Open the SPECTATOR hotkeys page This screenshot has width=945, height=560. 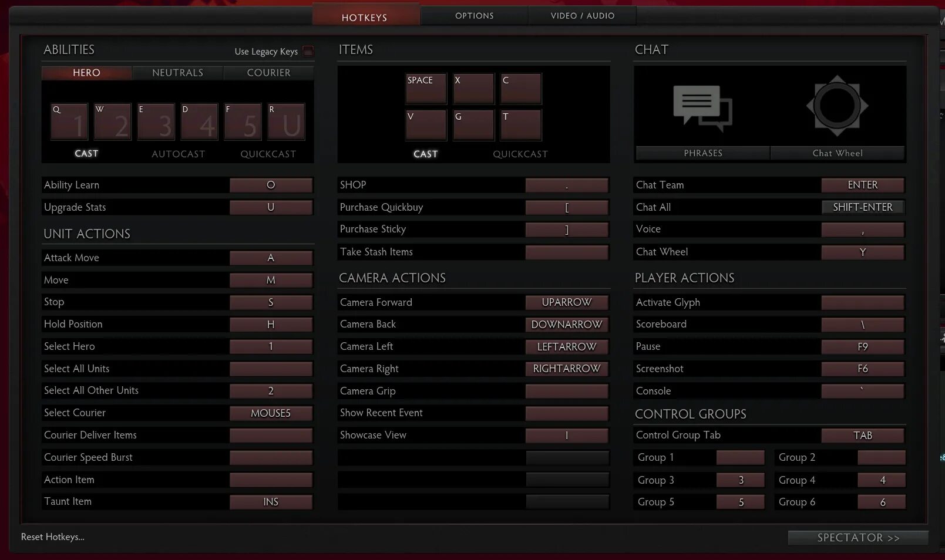click(x=858, y=538)
